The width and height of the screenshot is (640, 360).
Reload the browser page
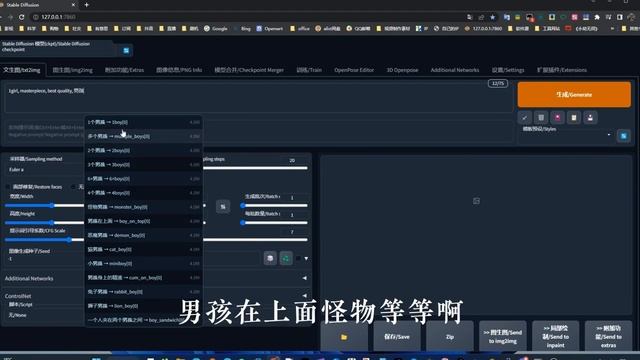pyautogui.click(x=22, y=17)
